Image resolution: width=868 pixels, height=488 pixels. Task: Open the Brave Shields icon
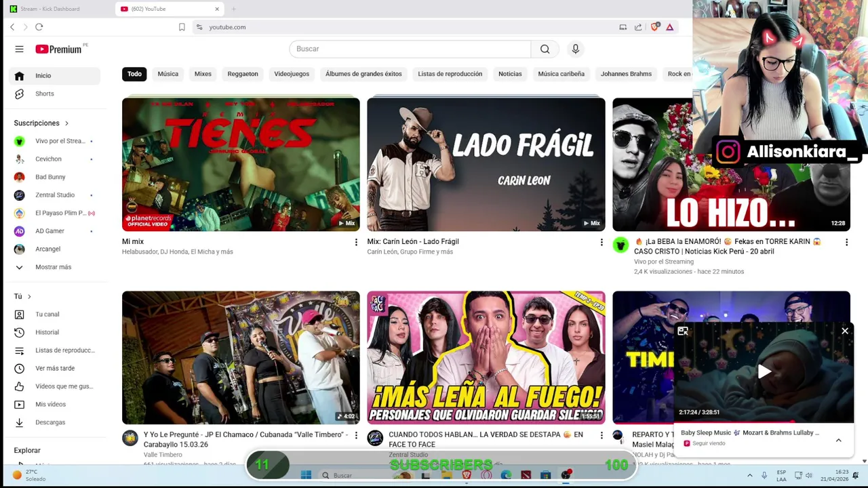tap(654, 27)
